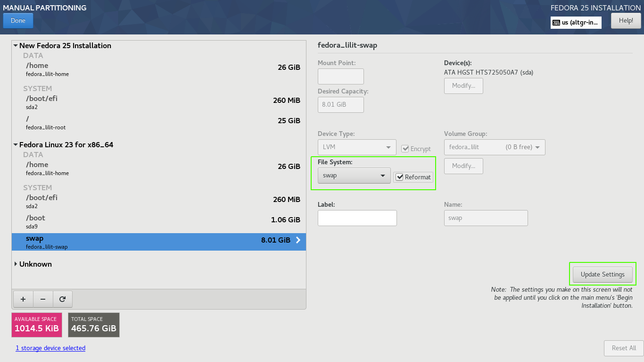
Task: Toggle the Reformat checkbox
Action: tap(400, 177)
